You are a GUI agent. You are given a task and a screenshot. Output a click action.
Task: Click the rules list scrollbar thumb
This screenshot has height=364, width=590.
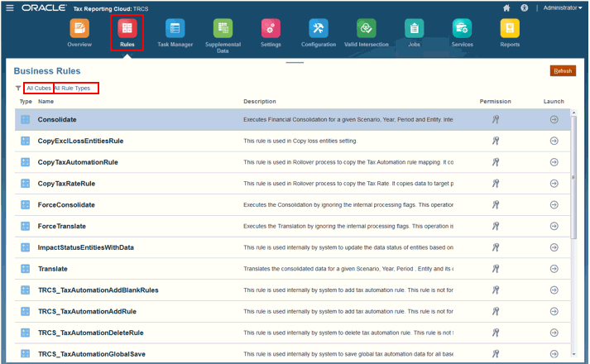click(573, 177)
